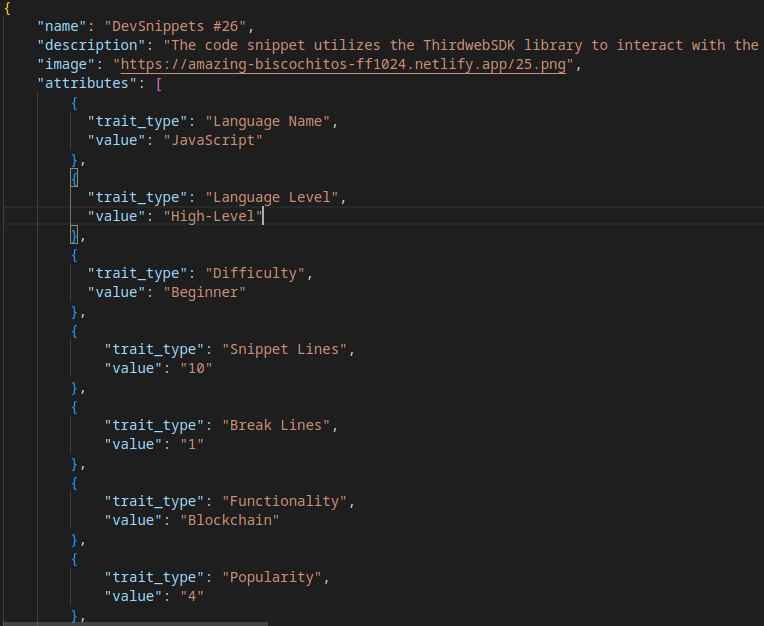The height and width of the screenshot is (626, 764).
Task: Click the "Functionality" string
Action: coord(285,501)
